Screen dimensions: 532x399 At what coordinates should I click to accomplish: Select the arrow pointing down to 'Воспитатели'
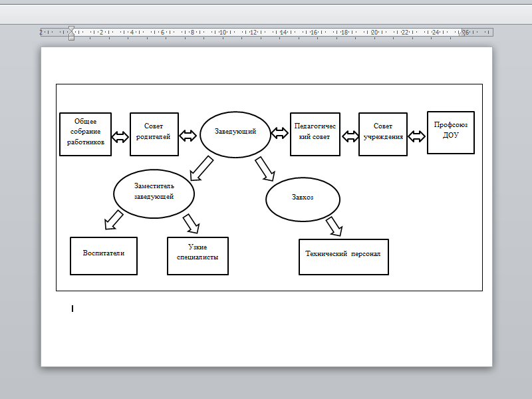pos(114,220)
